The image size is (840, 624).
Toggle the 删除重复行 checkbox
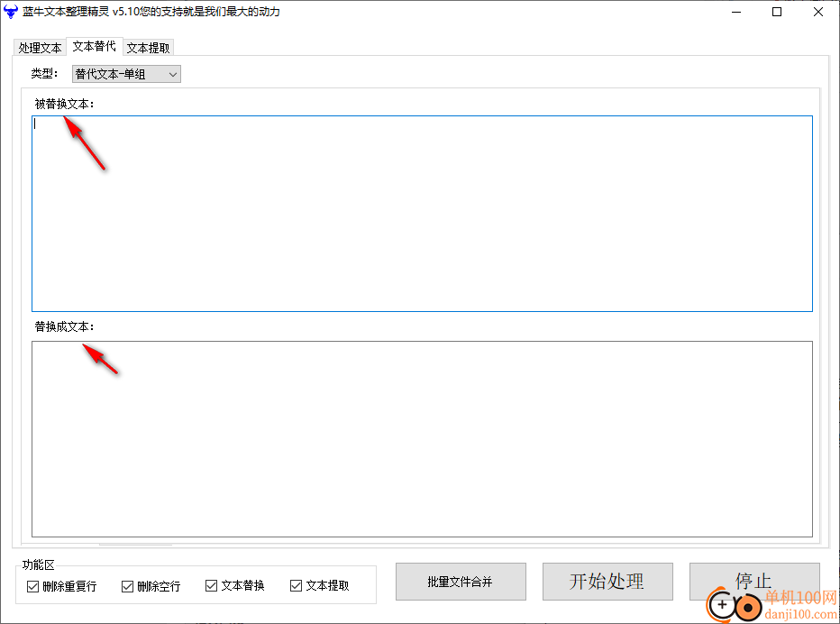(x=61, y=586)
